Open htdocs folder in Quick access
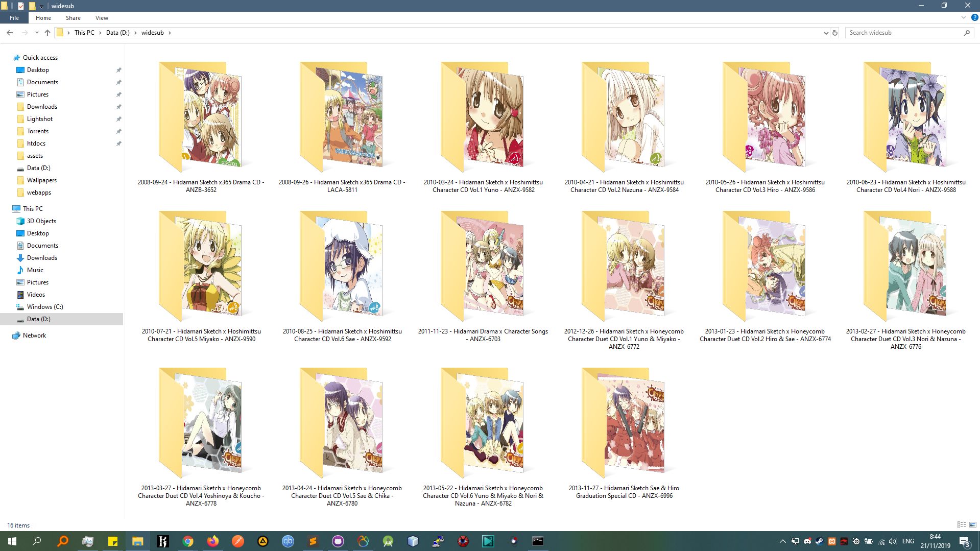 tap(36, 143)
